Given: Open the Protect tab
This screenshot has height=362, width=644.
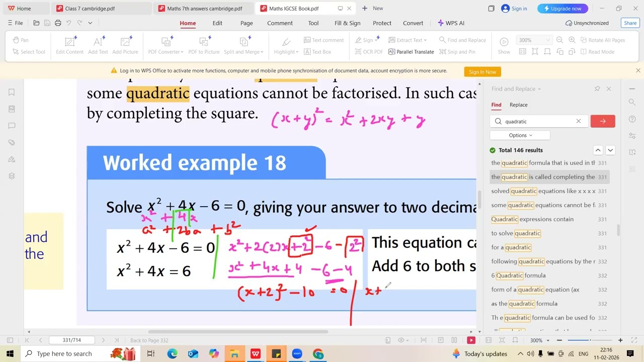Looking at the screenshot, I should point(382,23).
